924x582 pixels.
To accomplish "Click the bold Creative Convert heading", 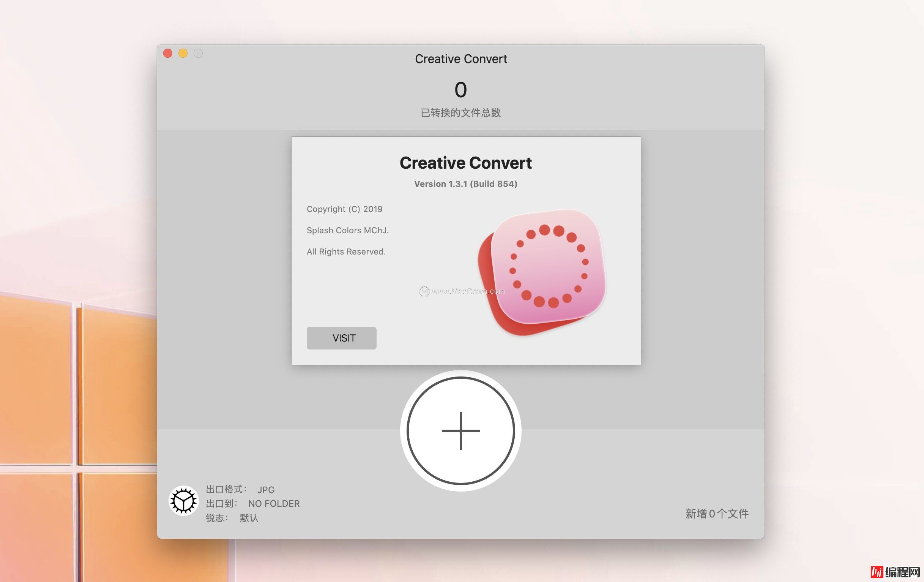I will click(x=465, y=163).
